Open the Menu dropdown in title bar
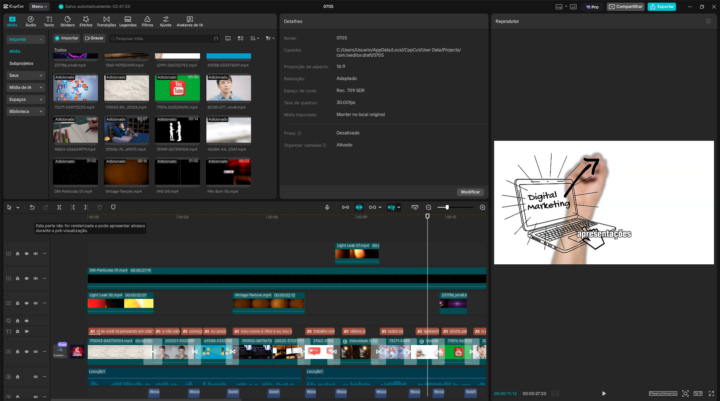Viewport: 720px width, 401px height. click(39, 6)
